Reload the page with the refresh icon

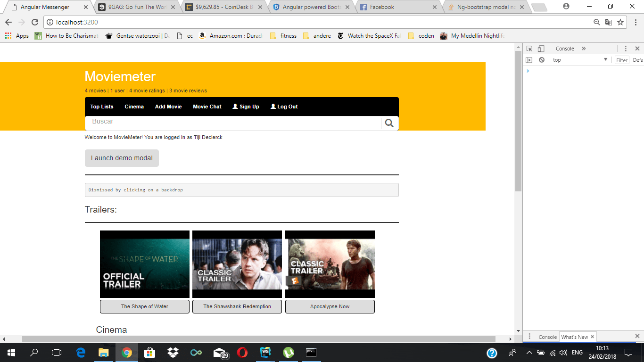coord(35,22)
